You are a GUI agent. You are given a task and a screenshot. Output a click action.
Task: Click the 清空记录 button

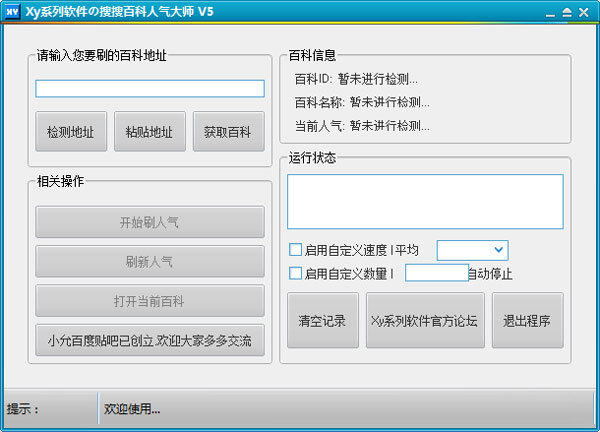tap(323, 320)
